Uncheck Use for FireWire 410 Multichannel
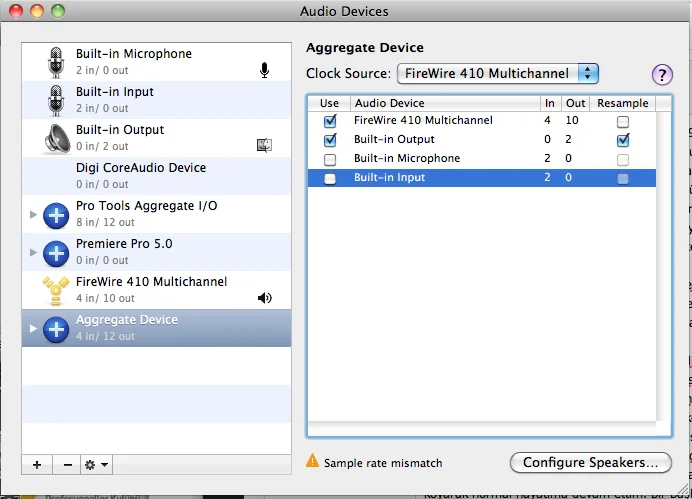This screenshot has height=499, width=692. [x=330, y=121]
